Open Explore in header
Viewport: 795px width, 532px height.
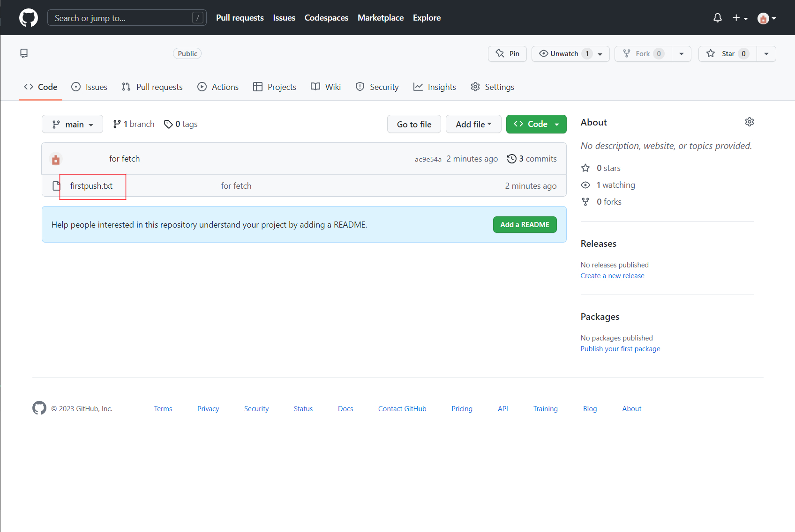tap(427, 18)
